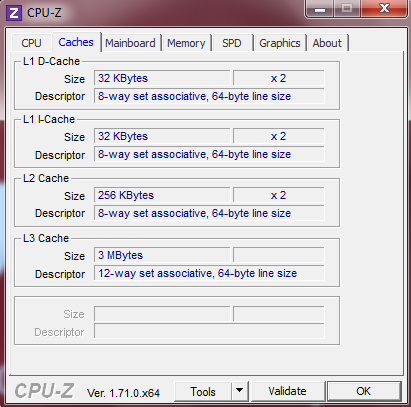Screen dimensions: 411x407
Task: Click the CPU-Z title bar text
Action: [44, 13]
